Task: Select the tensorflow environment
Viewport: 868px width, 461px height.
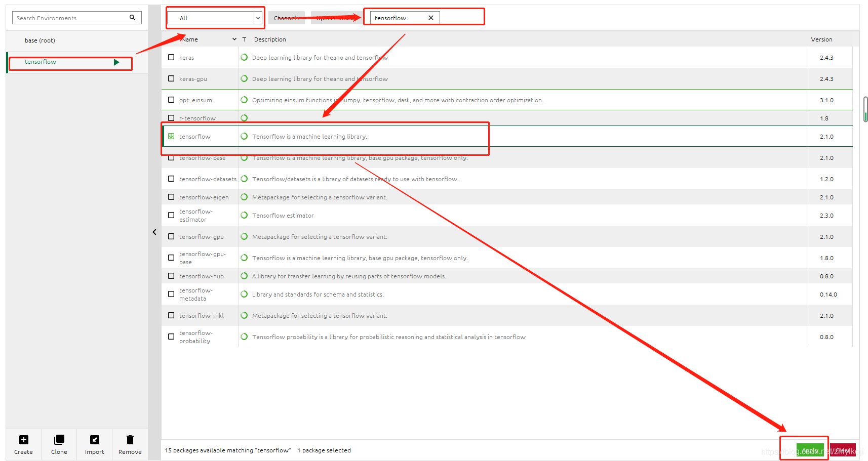Action: click(77, 62)
